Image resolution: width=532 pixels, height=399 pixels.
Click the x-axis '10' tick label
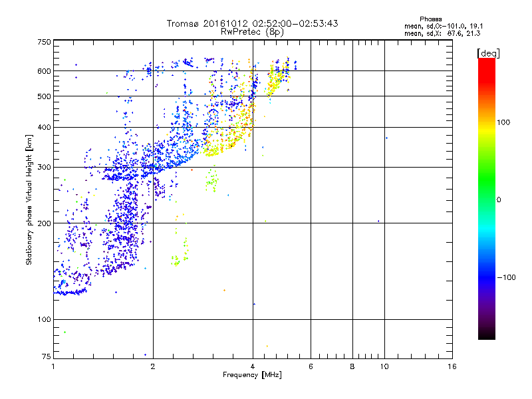point(384,366)
